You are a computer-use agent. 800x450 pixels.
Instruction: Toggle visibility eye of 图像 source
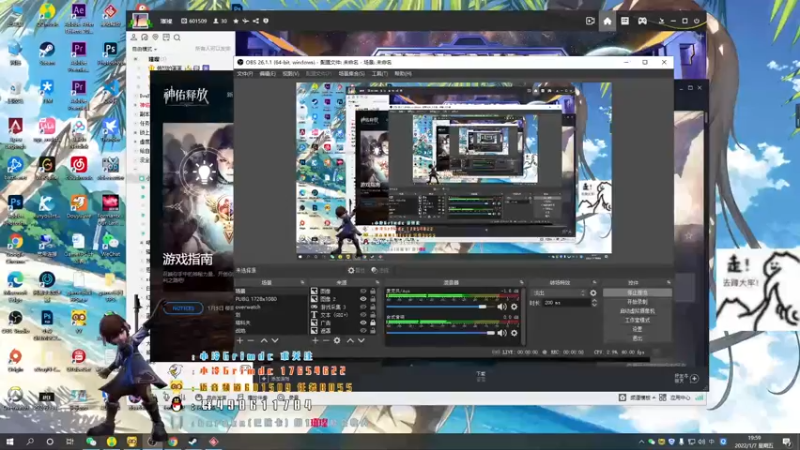(x=363, y=291)
